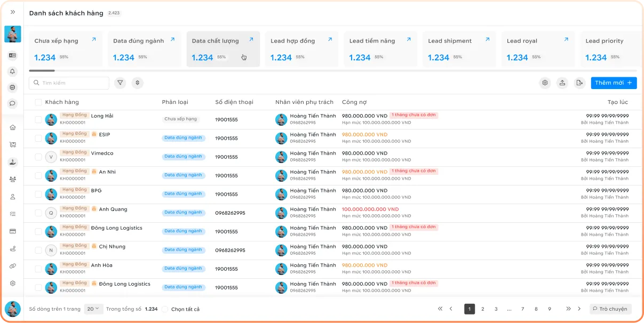Open the chat bubble icon in the sidebar

click(x=13, y=103)
